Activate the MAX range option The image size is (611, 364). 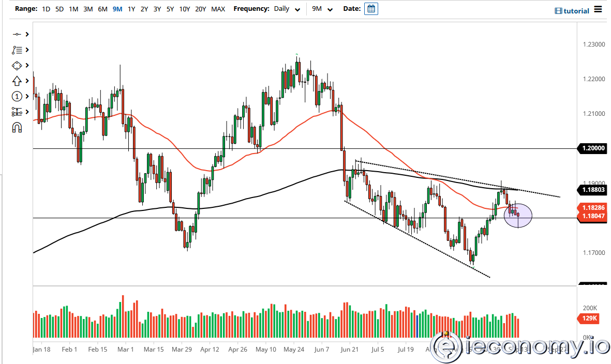[x=218, y=9]
